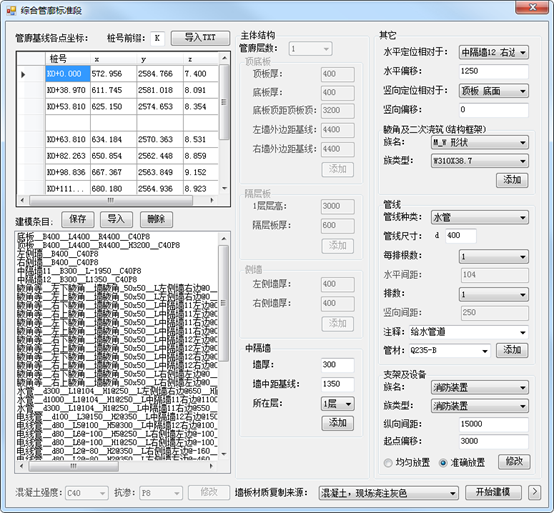The height and width of the screenshot is (513, 554).
Task: Click the 开始建模 button
Action: [493, 492]
